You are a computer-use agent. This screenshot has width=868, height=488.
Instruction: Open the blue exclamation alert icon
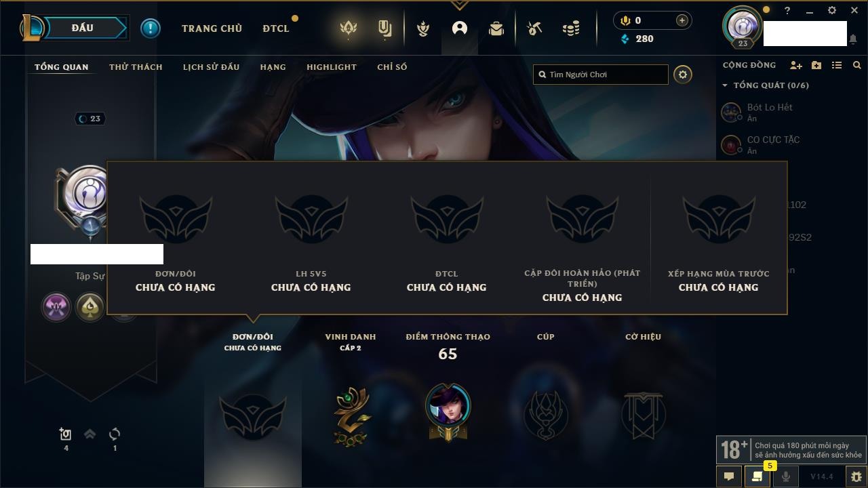point(151,28)
